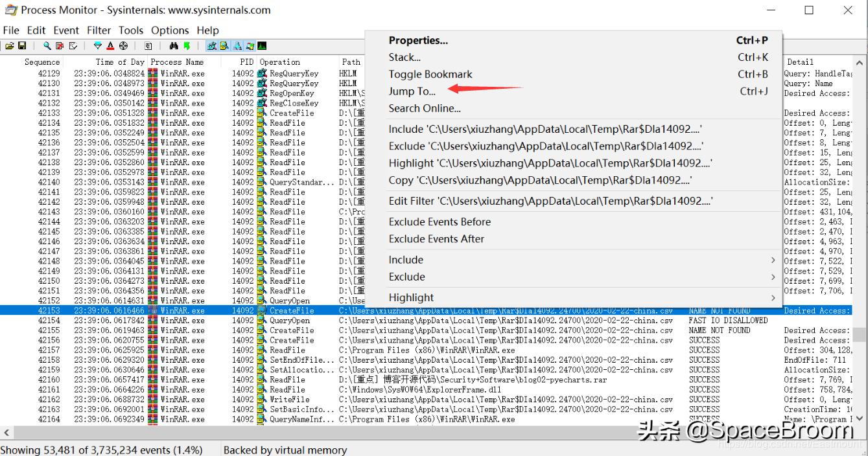This screenshot has width=868, height=456.
Task: Select QueryStandar... operation in row 42140
Action: pos(301,182)
